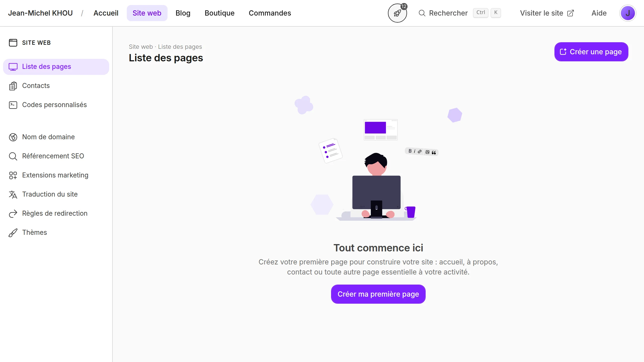Click Créer ma première page button
Image resolution: width=644 pixels, height=362 pixels.
(x=378, y=294)
